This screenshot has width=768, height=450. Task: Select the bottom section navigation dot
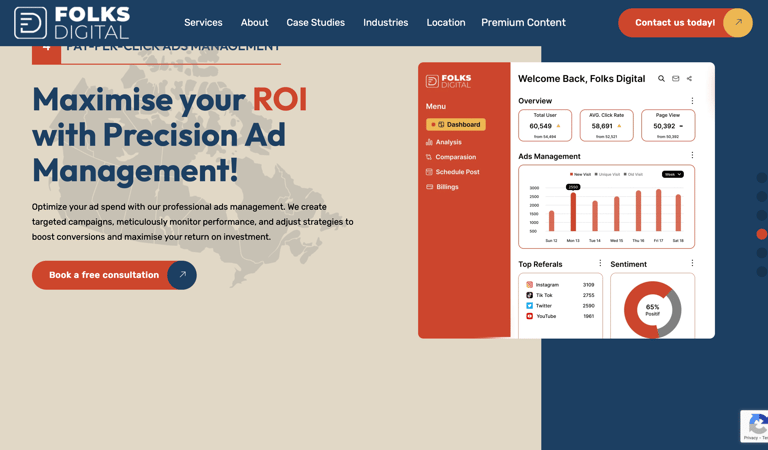[762, 271]
